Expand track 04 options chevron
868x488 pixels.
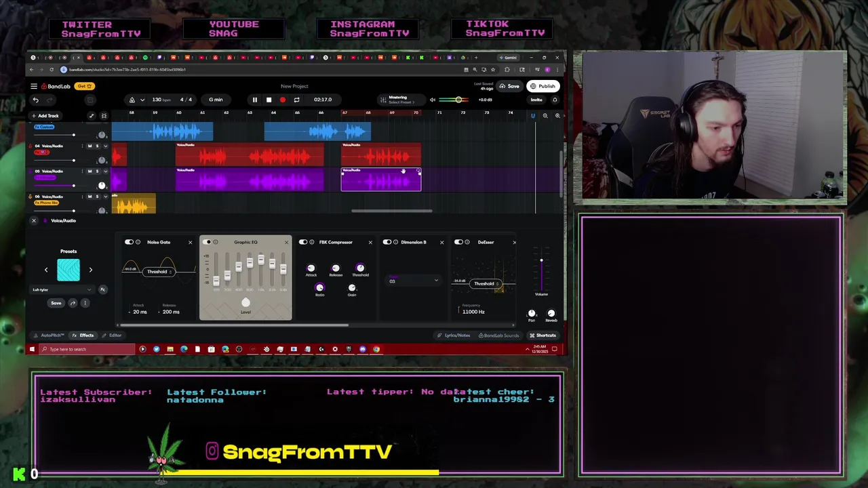pos(104,146)
